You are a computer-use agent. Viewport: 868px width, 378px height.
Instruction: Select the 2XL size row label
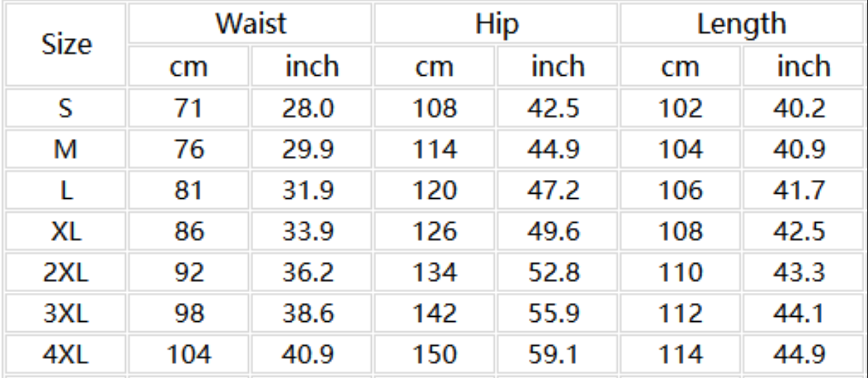[x=65, y=272]
